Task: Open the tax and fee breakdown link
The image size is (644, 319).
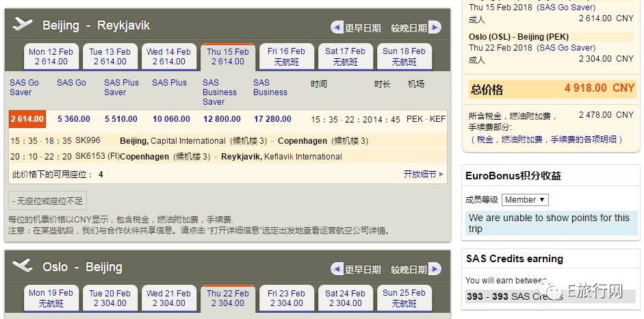Action: [547, 140]
